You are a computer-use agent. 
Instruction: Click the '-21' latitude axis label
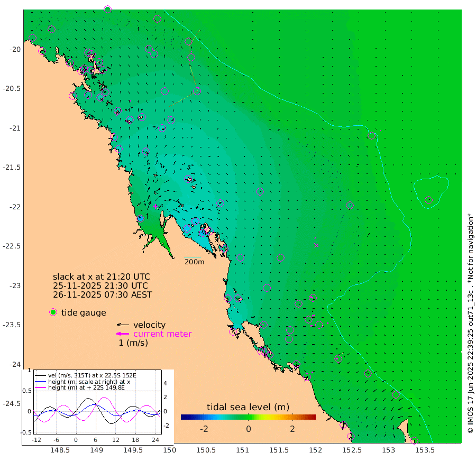tap(15, 128)
